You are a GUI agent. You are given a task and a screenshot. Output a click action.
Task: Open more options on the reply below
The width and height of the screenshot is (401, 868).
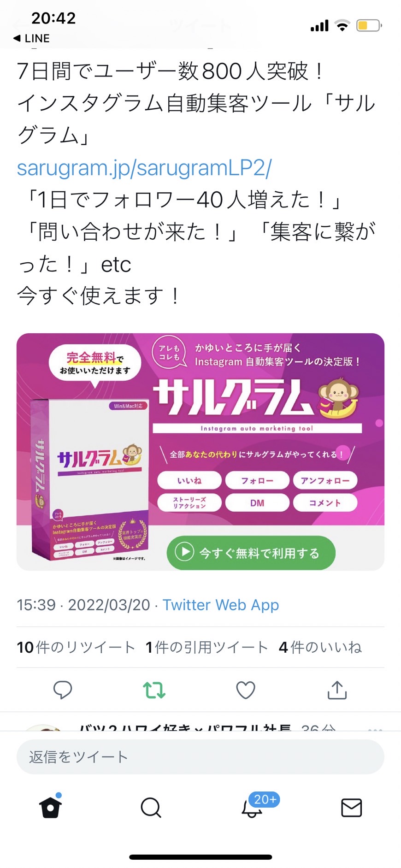pos(375,730)
